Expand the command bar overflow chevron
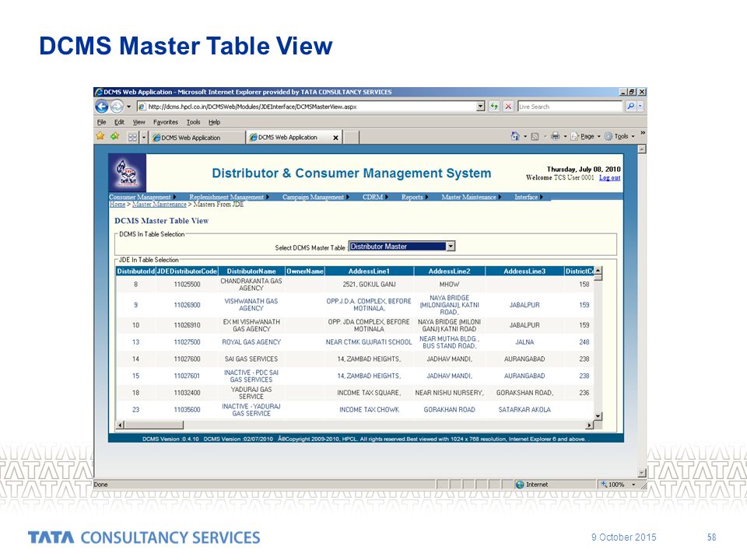Screen dimensions: 747x560 [x=642, y=133]
